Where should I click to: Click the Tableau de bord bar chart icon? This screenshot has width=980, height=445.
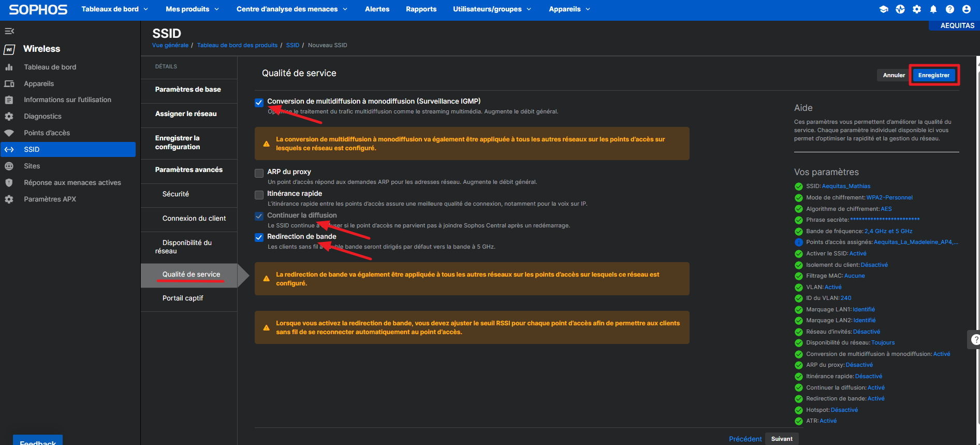[x=9, y=67]
